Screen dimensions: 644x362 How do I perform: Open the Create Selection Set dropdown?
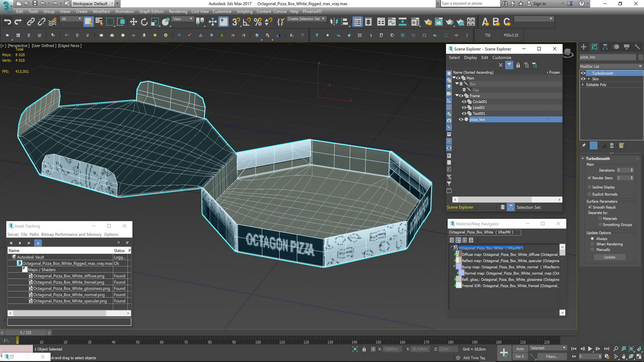[306, 19]
